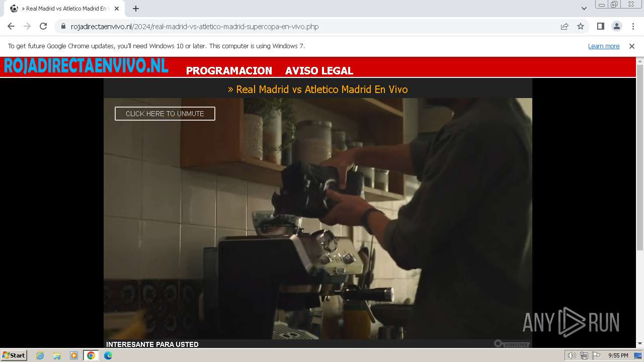
Task: Open a new tab
Action: point(136,9)
